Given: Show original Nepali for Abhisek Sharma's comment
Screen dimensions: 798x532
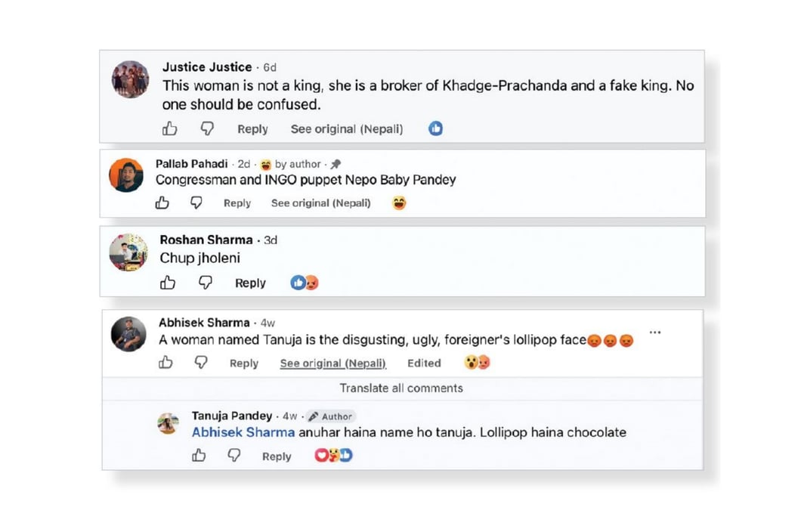Looking at the screenshot, I should tap(332, 363).
